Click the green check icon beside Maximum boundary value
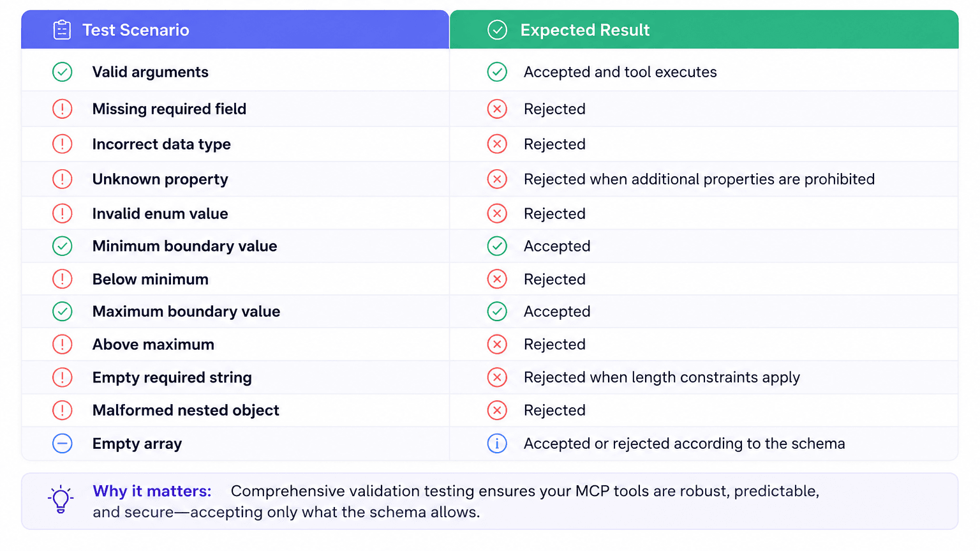This screenshot has height=551, width=980. coord(63,312)
